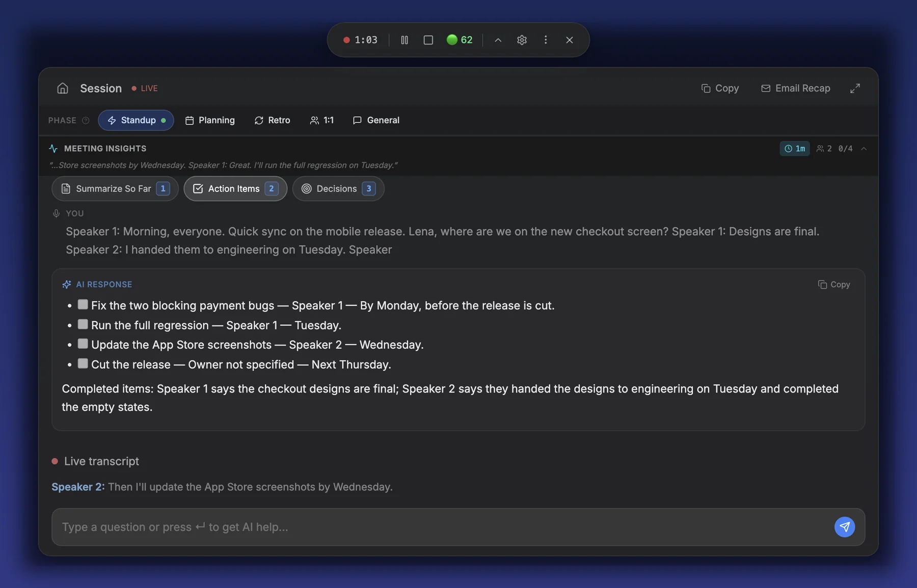Image resolution: width=917 pixels, height=588 pixels.
Task: Switch to the General phase
Action: [x=376, y=120]
